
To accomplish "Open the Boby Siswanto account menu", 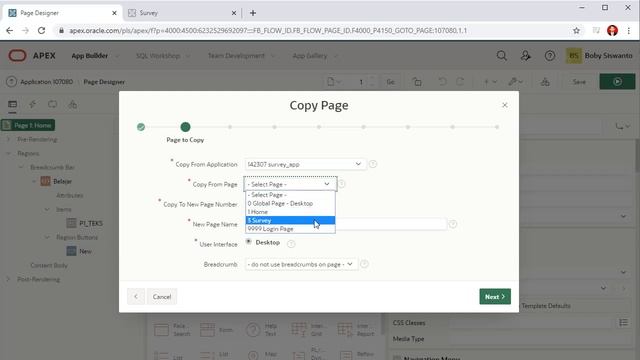I will 599,56.
